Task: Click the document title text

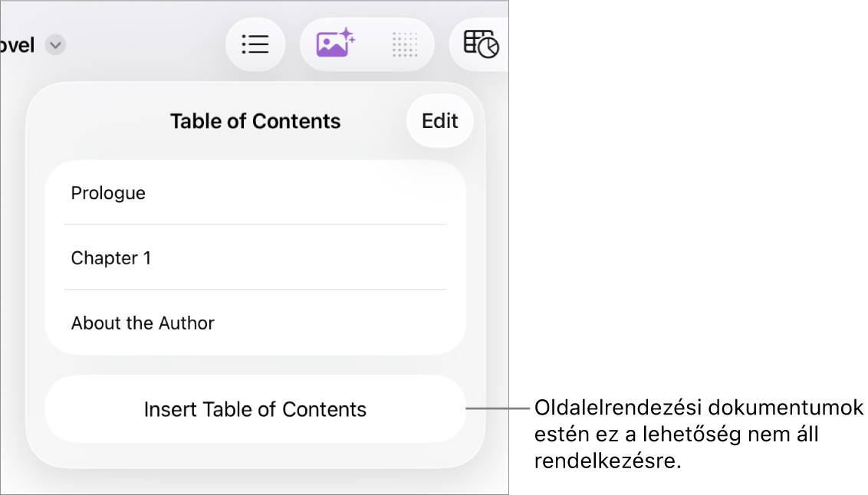Action: tap(17, 45)
